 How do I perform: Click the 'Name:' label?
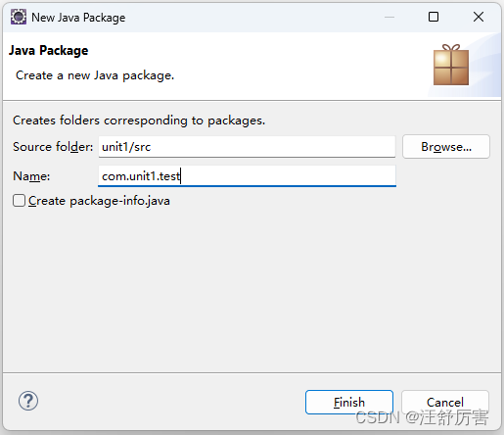tap(31, 176)
